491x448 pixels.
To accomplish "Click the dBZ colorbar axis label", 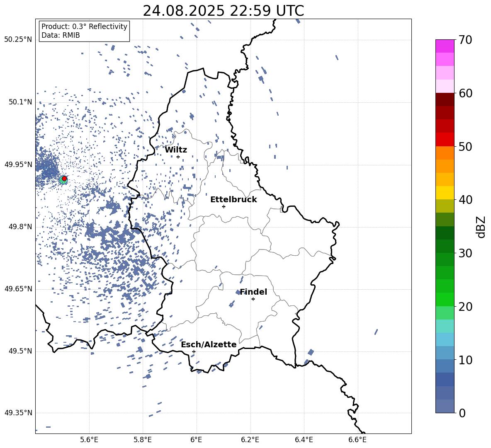I will (x=481, y=227).
